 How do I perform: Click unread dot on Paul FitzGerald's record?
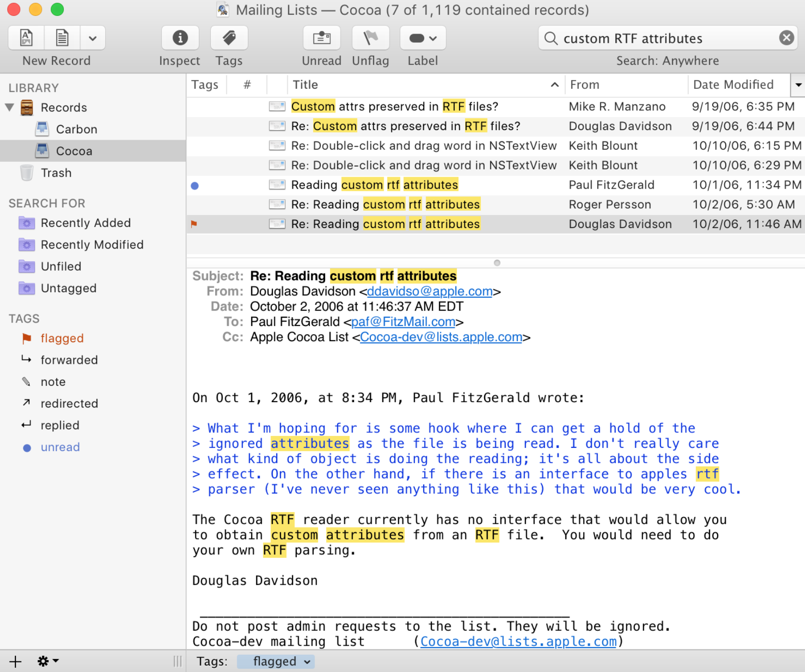click(x=195, y=186)
